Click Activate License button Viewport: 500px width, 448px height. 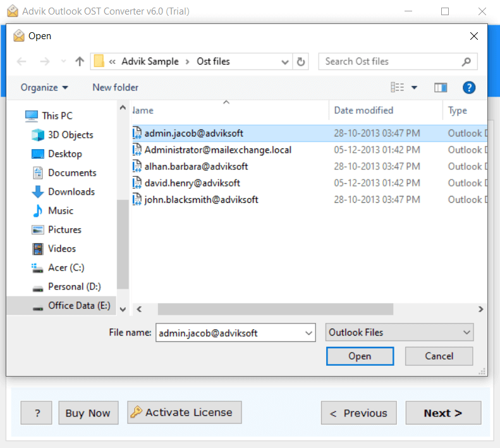click(x=185, y=412)
